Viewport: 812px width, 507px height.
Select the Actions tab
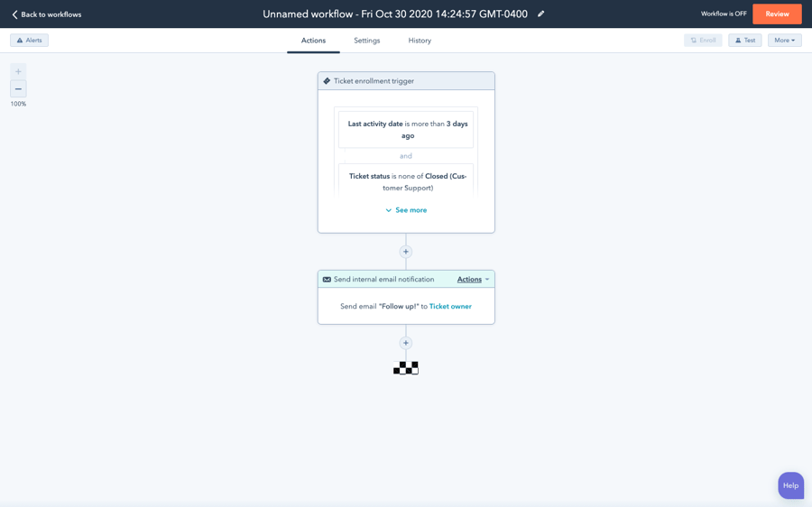click(x=313, y=41)
